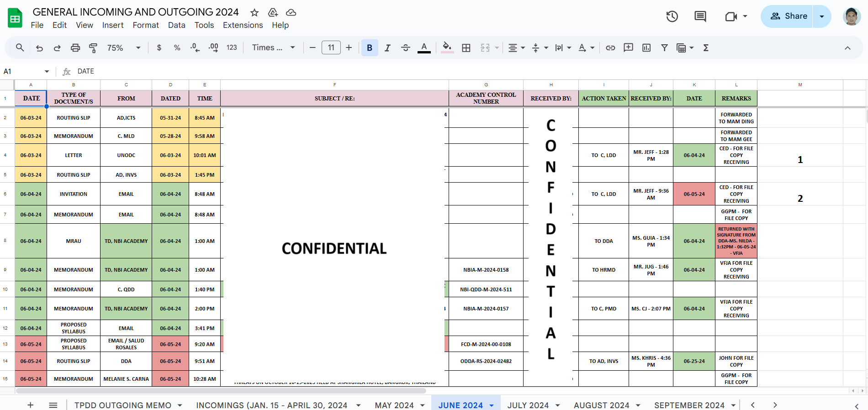Viewport: 868px width, 410px height.
Task: Open the TPDD OUTGOING MEMO sheet tab
Action: 123,405
